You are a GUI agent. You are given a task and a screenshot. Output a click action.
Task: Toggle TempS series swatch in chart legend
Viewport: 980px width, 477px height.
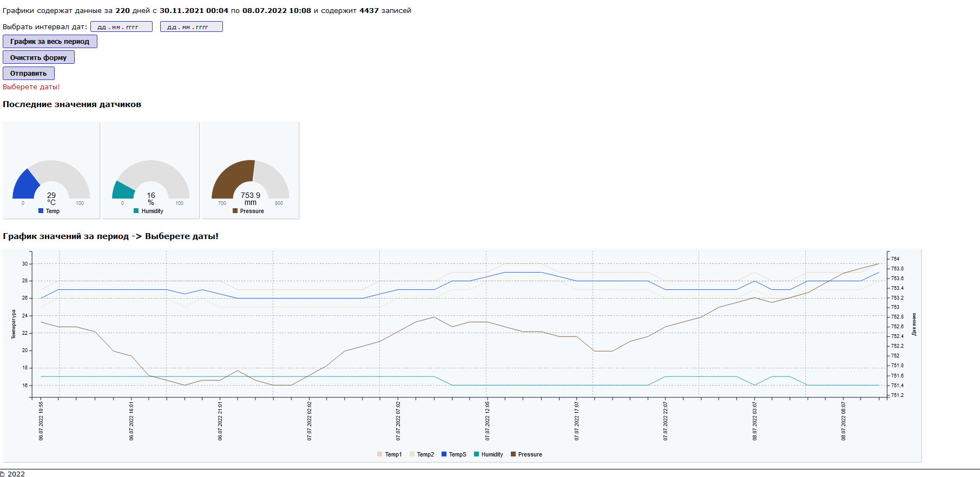(444, 454)
